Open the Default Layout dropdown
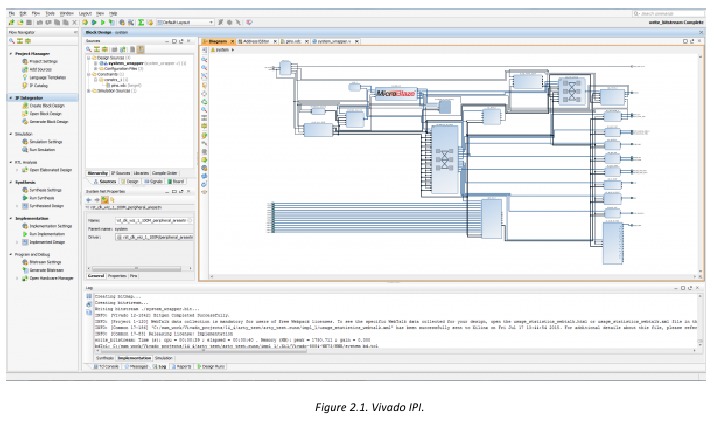 pyautogui.click(x=186, y=22)
